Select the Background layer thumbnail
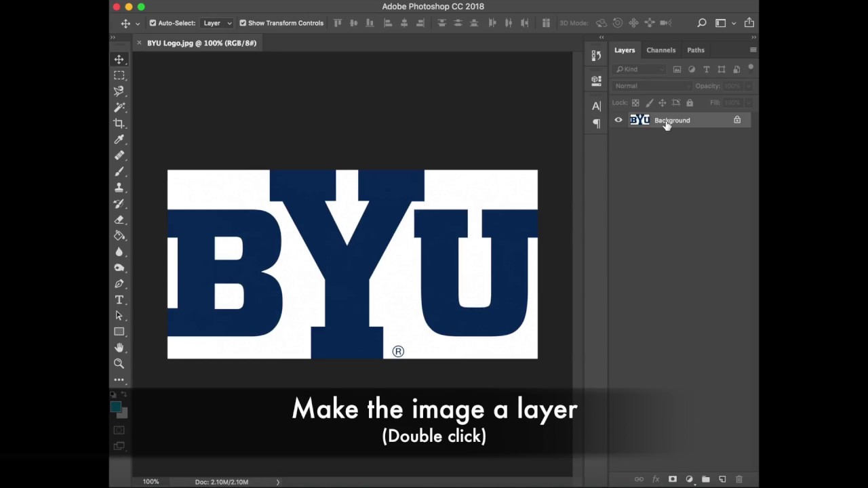Screen dimensions: 868x488 (x=639, y=121)
